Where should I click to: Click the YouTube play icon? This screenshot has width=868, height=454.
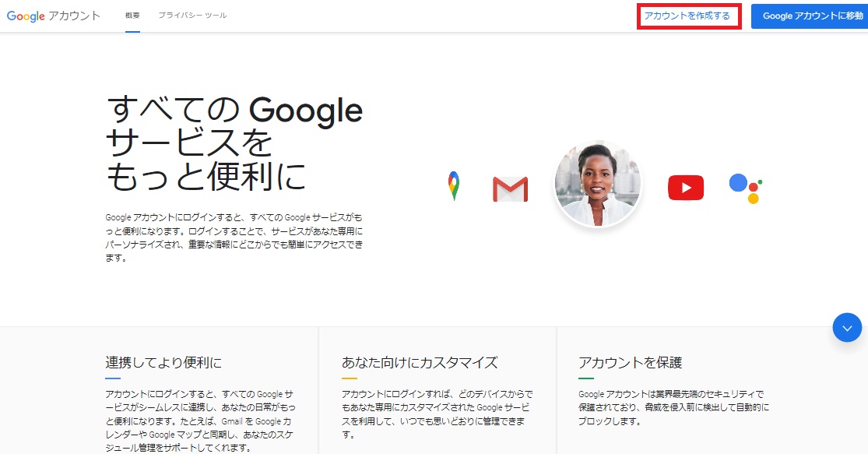(x=685, y=188)
